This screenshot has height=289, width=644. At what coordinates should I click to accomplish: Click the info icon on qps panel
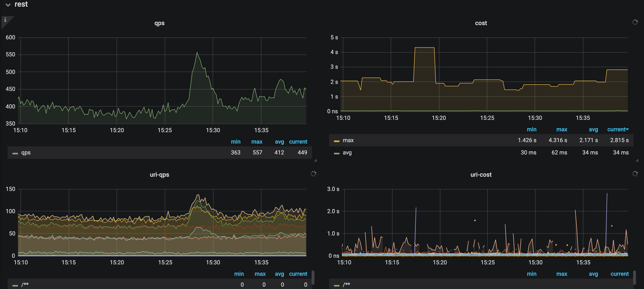5,20
